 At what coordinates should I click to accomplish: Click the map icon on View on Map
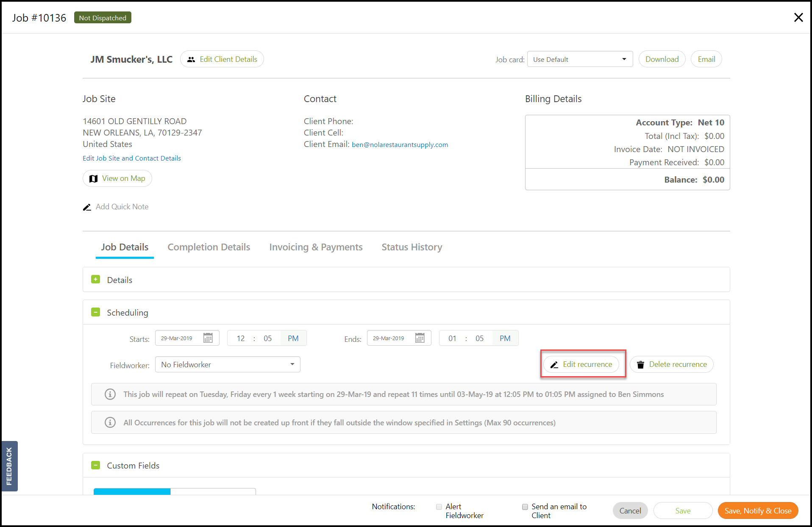click(x=93, y=179)
